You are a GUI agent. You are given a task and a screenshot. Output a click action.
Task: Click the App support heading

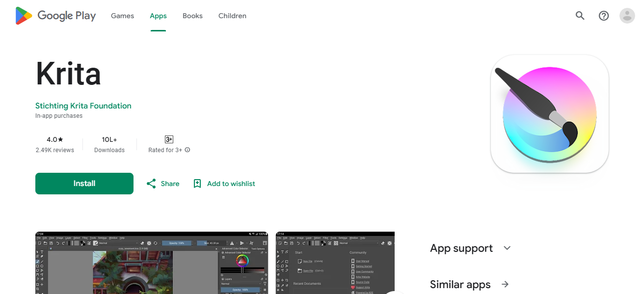pyautogui.click(x=461, y=248)
